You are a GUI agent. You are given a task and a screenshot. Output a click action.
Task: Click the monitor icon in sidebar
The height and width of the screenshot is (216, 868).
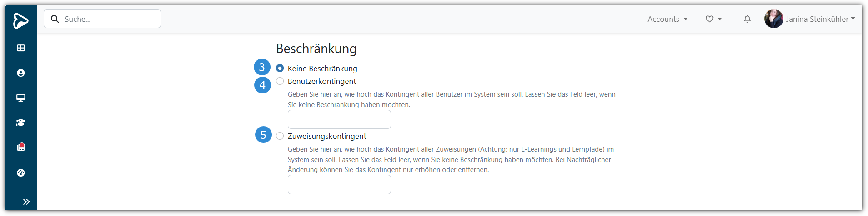coord(21,98)
